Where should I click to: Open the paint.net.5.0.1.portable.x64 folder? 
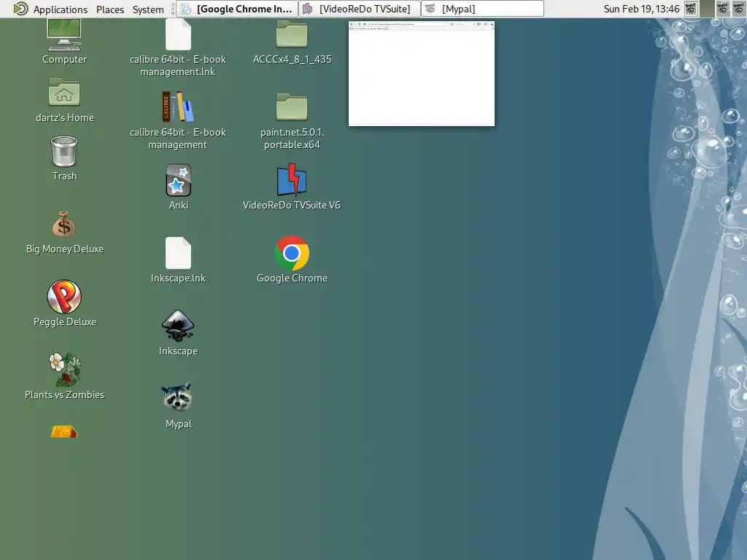(x=292, y=106)
